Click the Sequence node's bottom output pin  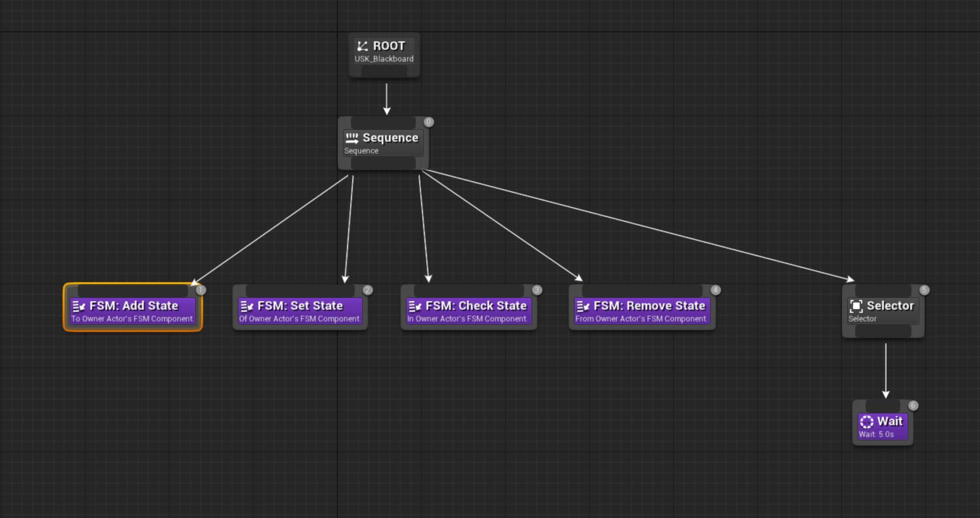383,164
